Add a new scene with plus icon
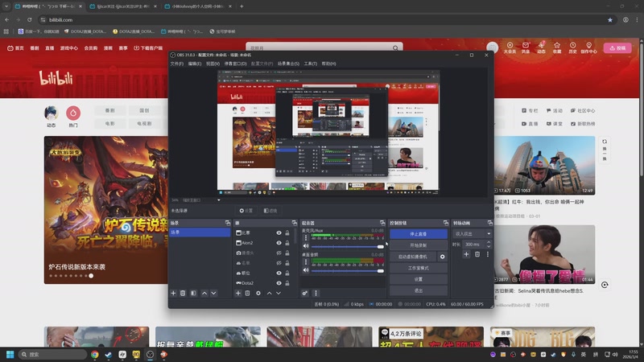The image size is (644, 362). (173, 294)
